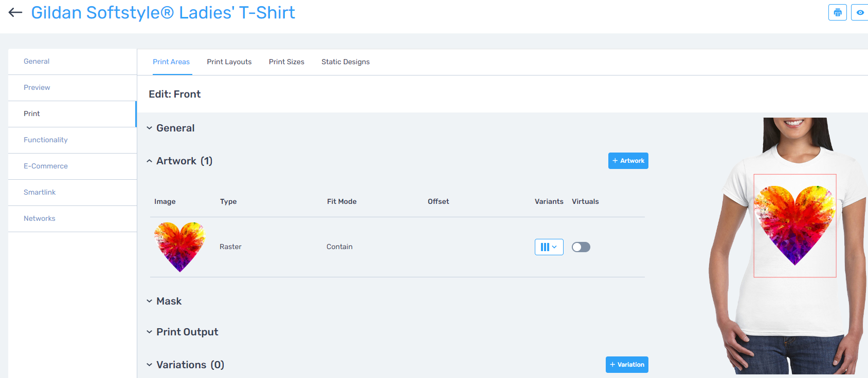Expand the Variations (0) section
Screen dimensions: 868x378
coord(149,365)
